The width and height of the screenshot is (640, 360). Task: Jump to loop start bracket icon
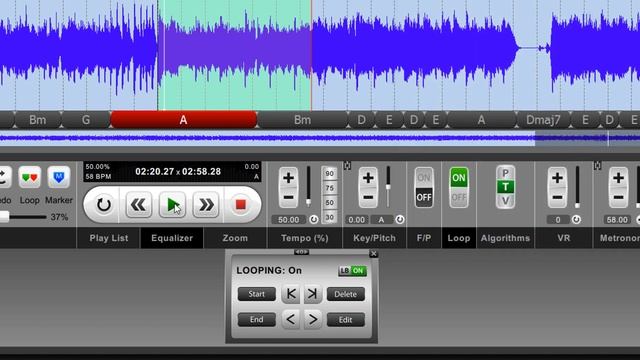point(291,294)
